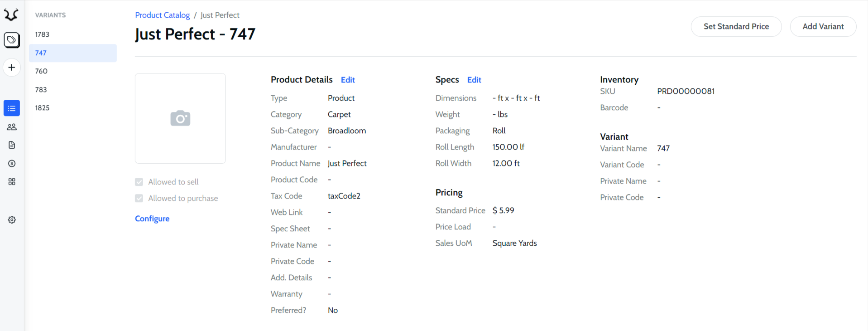Click the plus (add new) sidebar button
Screen dimensions: 868x331
[x=12, y=68]
